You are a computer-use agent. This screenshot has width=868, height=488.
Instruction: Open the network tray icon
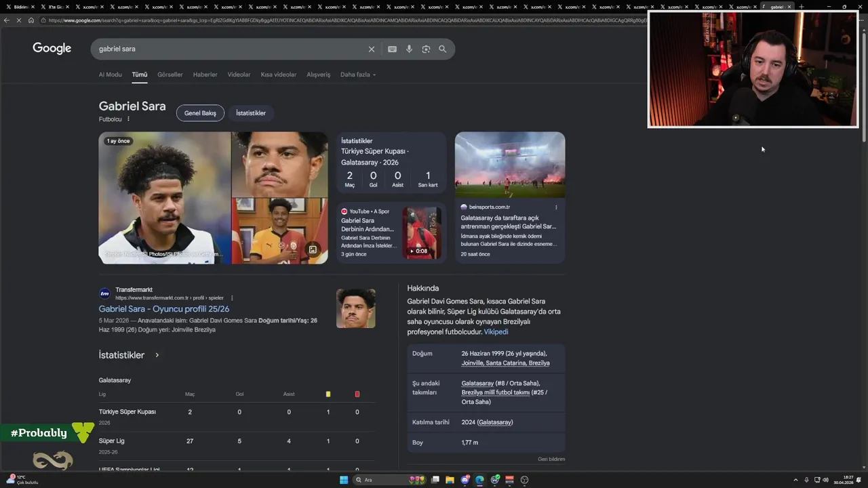point(816,480)
